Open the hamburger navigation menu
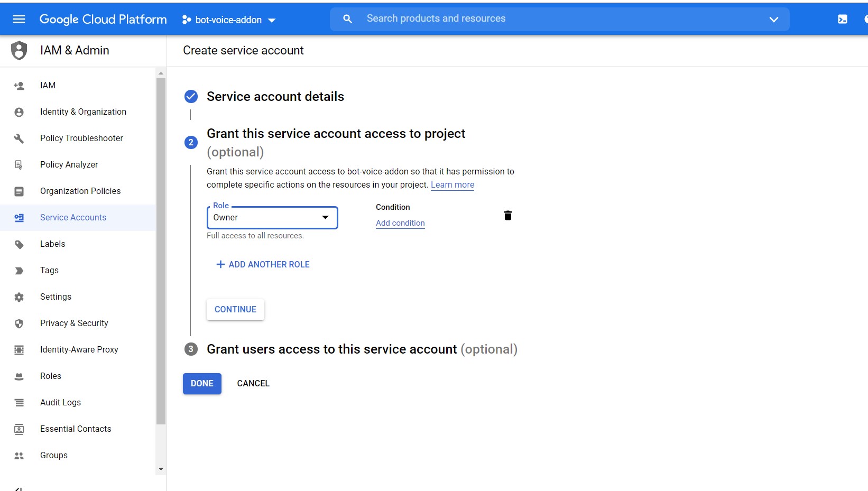The image size is (868, 491). pyautogui.click(x=19, y=20)
